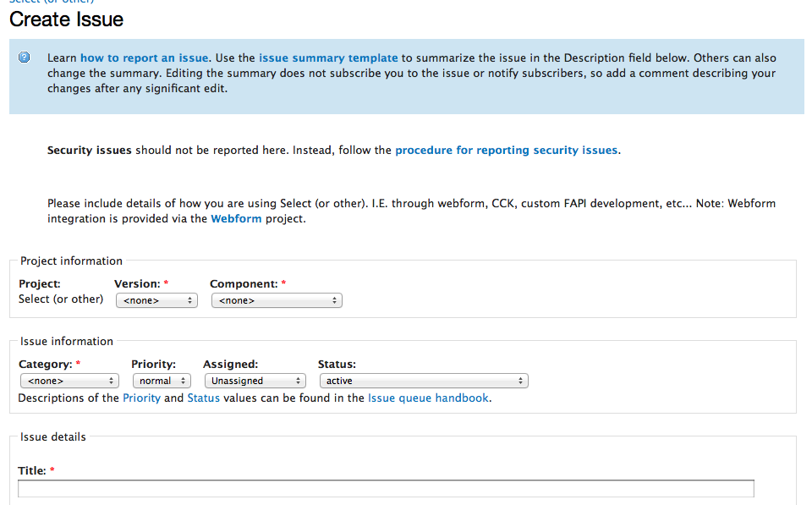
Task: Click the 'Issue information' fieldset legend
Action: point(66,342)
